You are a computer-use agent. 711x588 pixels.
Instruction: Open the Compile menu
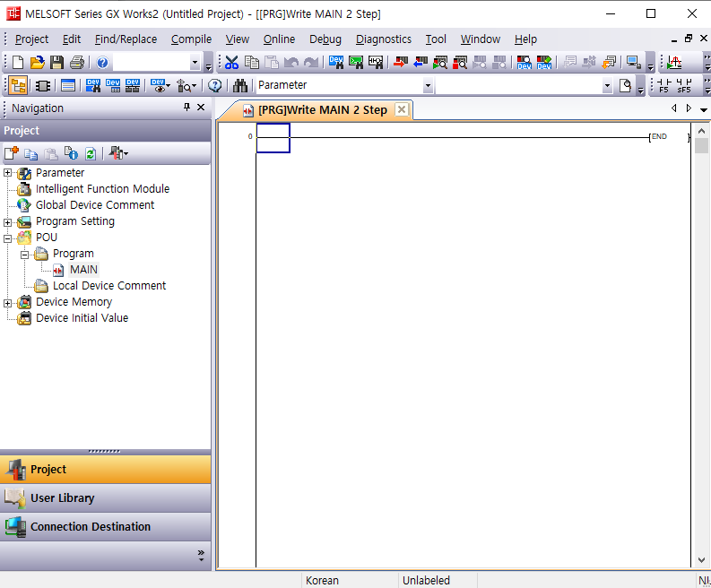pyautogui.click(x=191, y=39)
